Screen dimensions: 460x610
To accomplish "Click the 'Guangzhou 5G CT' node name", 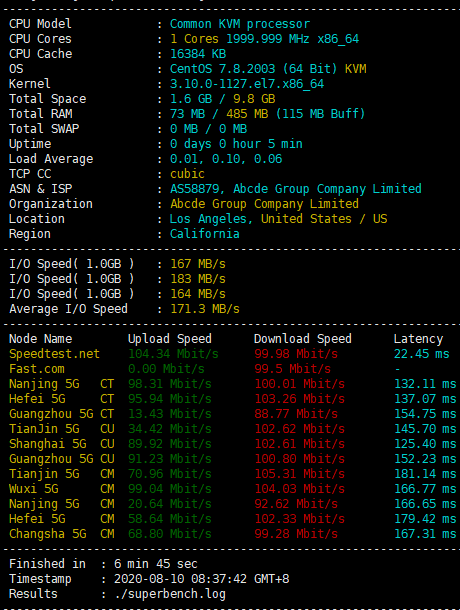I will (61, 414).
